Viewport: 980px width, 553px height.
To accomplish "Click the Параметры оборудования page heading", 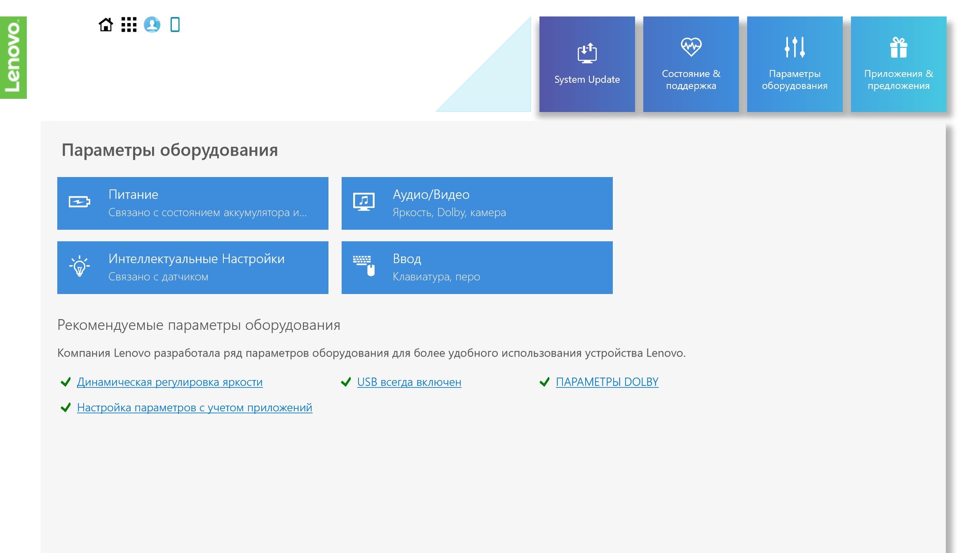I will pyautogui.click(x=170, y=150).
